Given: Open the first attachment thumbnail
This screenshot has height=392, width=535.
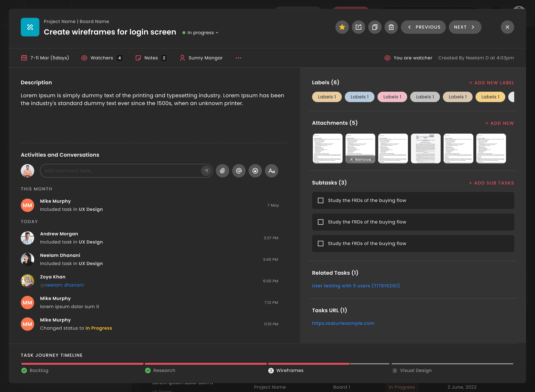Looking at the screenshot, I should (327, 148).
